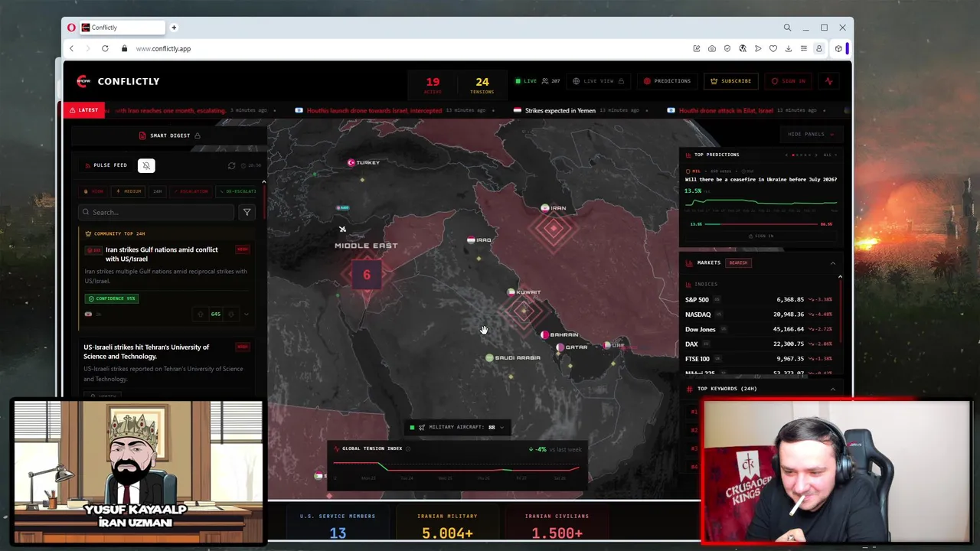Open the page translate icon

click(743, 49)
